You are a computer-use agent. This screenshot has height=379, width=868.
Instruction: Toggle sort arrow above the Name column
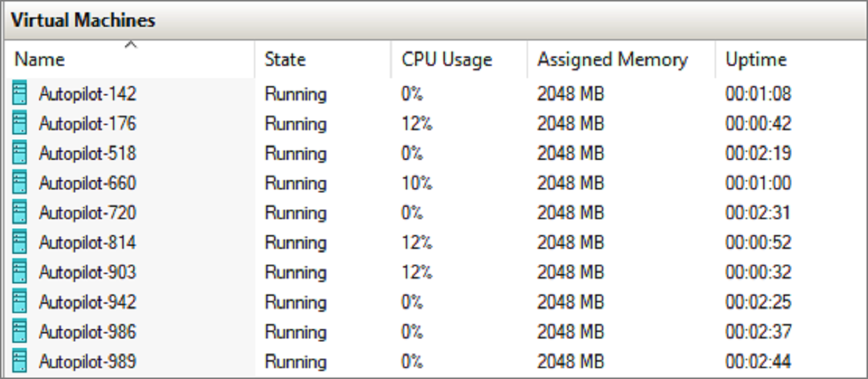click(130, 45)
